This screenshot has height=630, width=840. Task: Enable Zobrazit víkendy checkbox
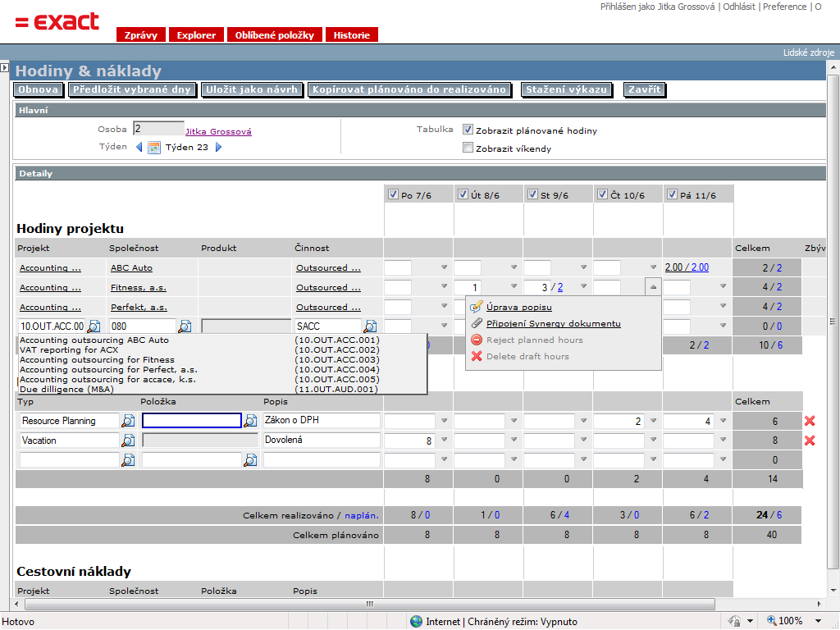(468, 148)
